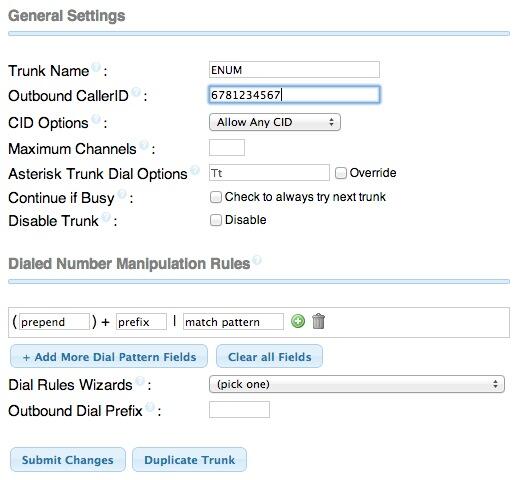Focus the Maximum Channels field

pos(227,147)
